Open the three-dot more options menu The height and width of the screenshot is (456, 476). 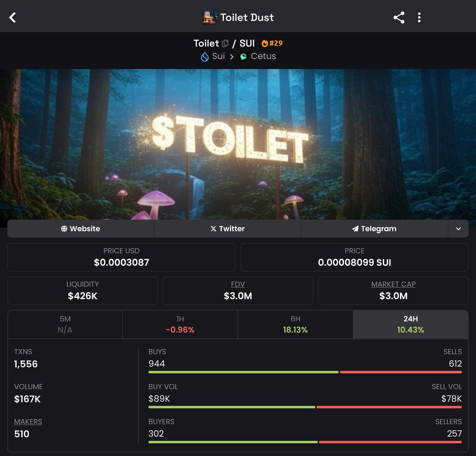[x=419, y=17]
